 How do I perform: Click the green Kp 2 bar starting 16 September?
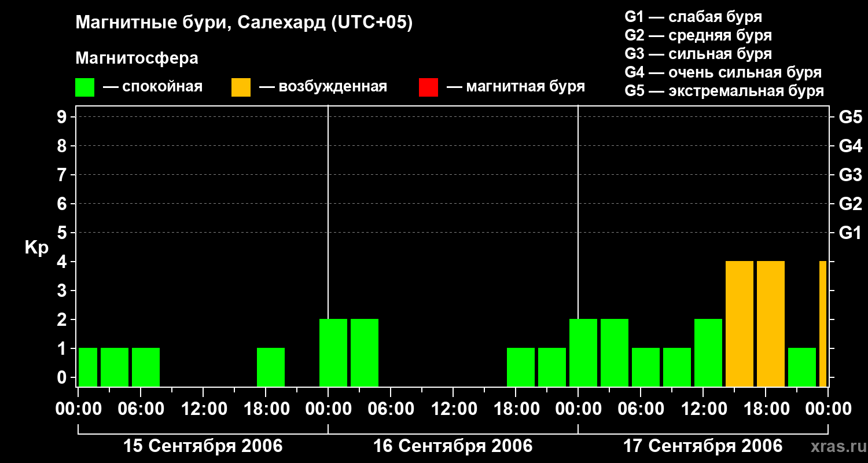333,352
